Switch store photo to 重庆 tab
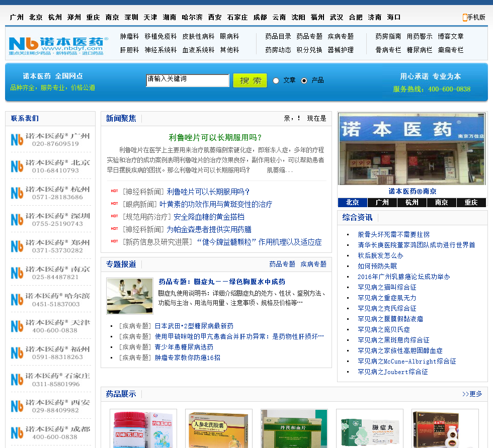This screenshot has width=493, height=448. point(471,203)
